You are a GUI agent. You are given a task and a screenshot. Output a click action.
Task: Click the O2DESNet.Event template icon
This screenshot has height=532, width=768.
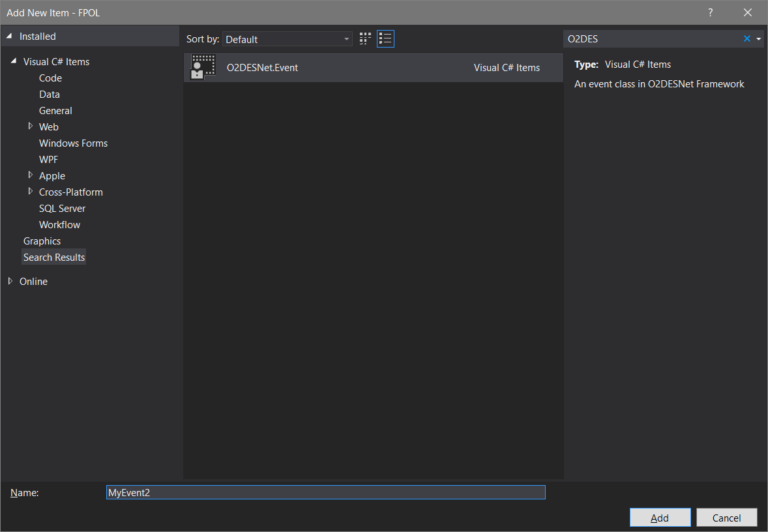203,67
